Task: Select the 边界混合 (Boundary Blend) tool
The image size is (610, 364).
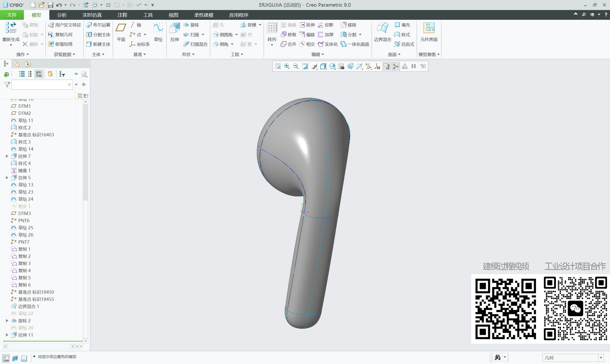Action: [x=382, y=31]
